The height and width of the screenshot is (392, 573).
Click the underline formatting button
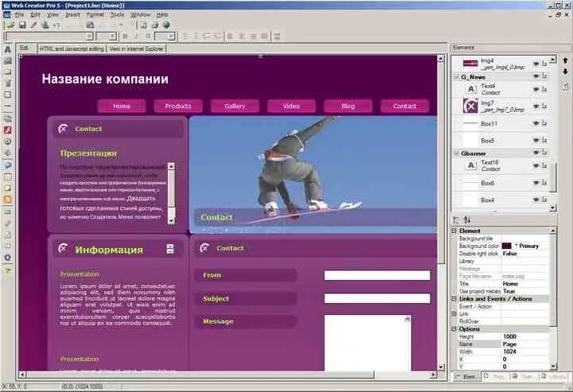(x=148, y=37)
